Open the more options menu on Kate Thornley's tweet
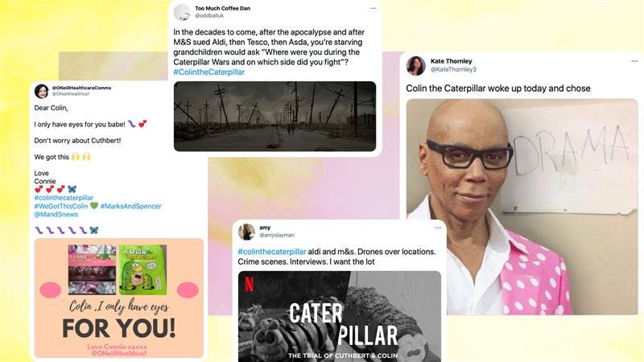 click(x=634, y=61)
